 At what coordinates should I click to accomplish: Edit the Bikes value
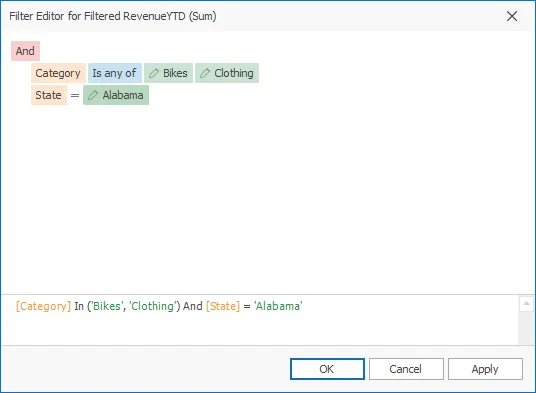tap(168, 73)
